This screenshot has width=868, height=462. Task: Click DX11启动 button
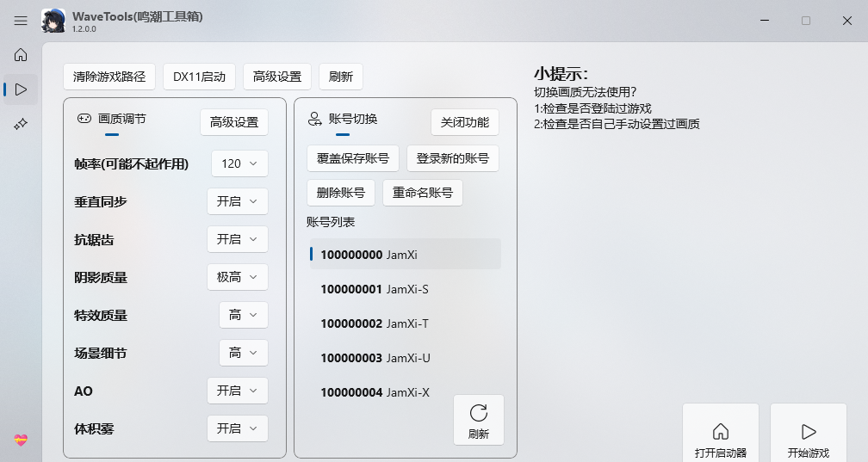(199, 77)
